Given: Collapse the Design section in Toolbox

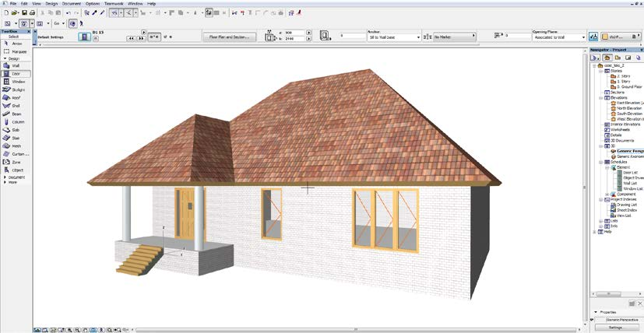Looking at the screenshot, I should click(x=5, y=58).
